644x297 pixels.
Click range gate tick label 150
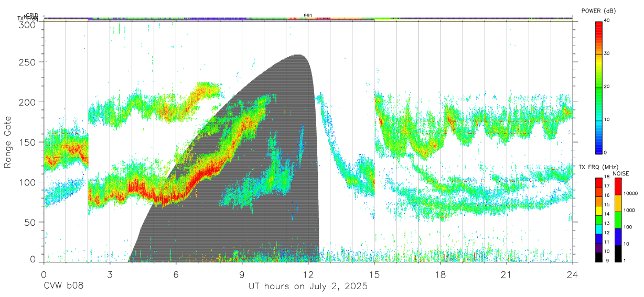(28, 142)
